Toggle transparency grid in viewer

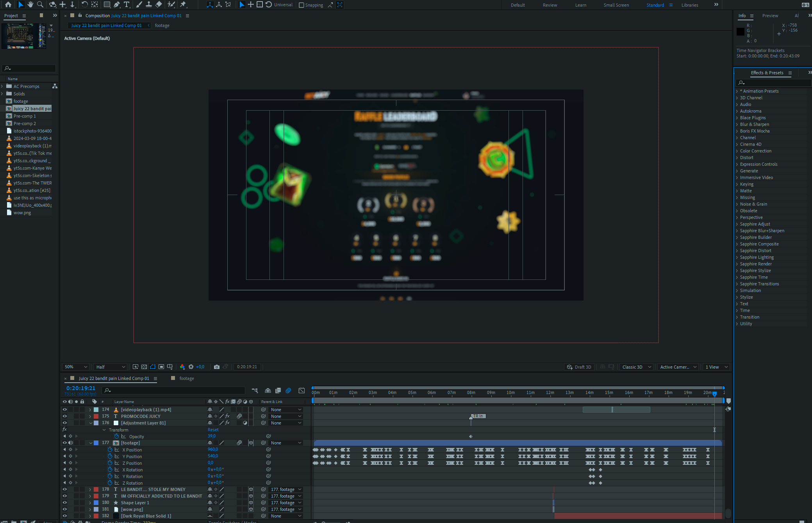(144, 367)
